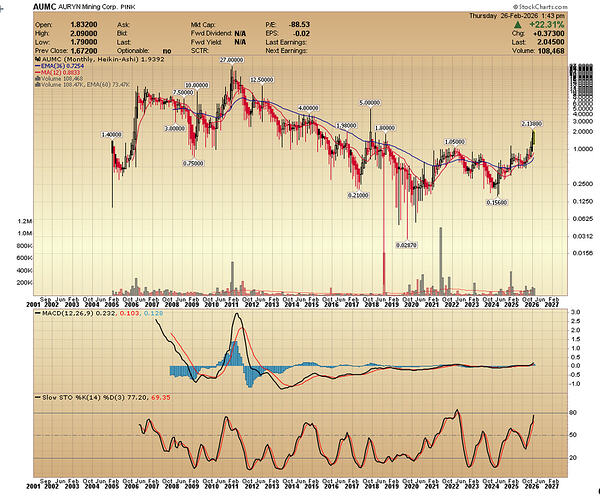Click the yellow latest candle on price chart
Screen dimensions: 600x499
[533, 138]
